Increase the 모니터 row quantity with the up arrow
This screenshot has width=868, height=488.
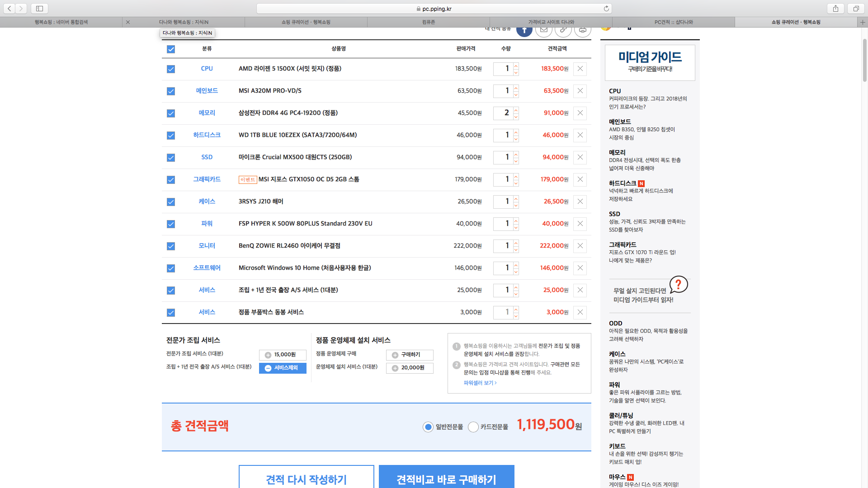pos(516,243)
